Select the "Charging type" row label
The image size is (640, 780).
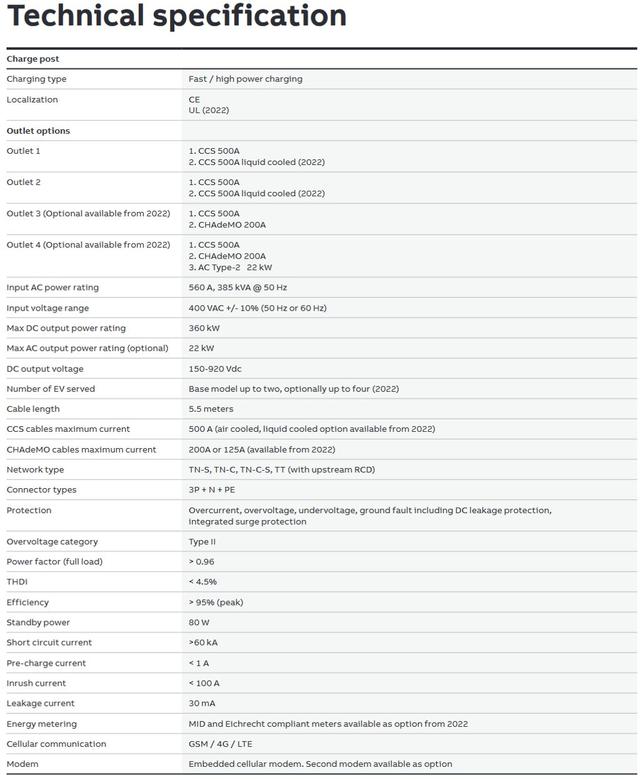click(37, 79)
